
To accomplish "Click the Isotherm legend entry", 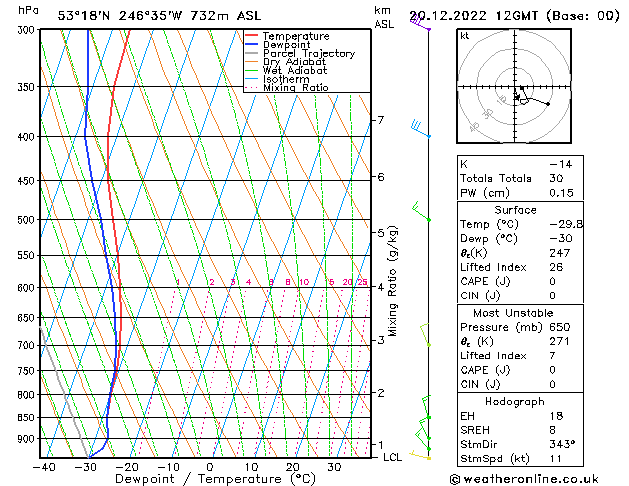I will pyautogui.click(x=286, y=79).
